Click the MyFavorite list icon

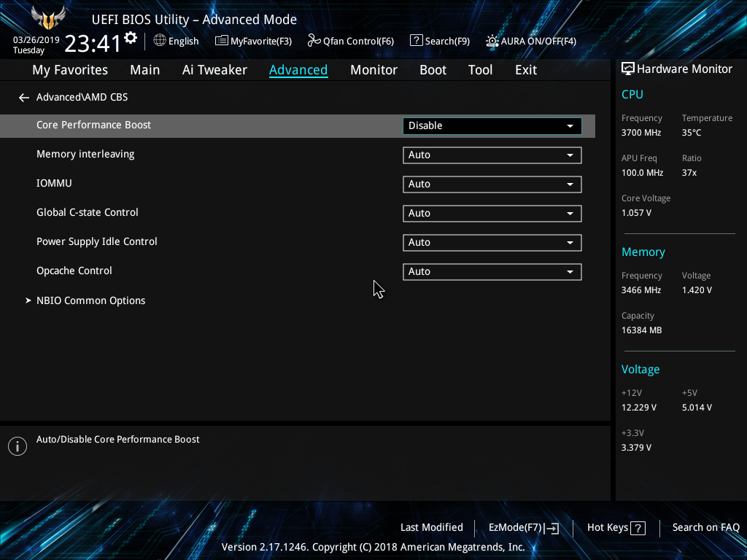222,41
